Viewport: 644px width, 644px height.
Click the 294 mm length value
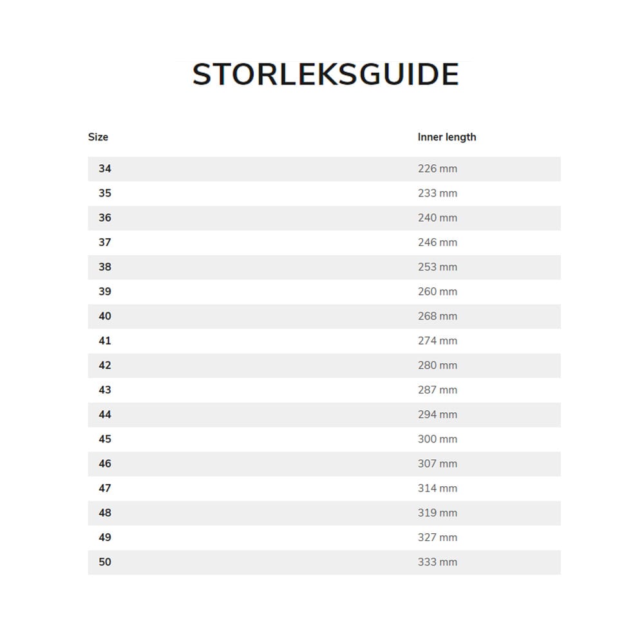click(x=437, y=415)
